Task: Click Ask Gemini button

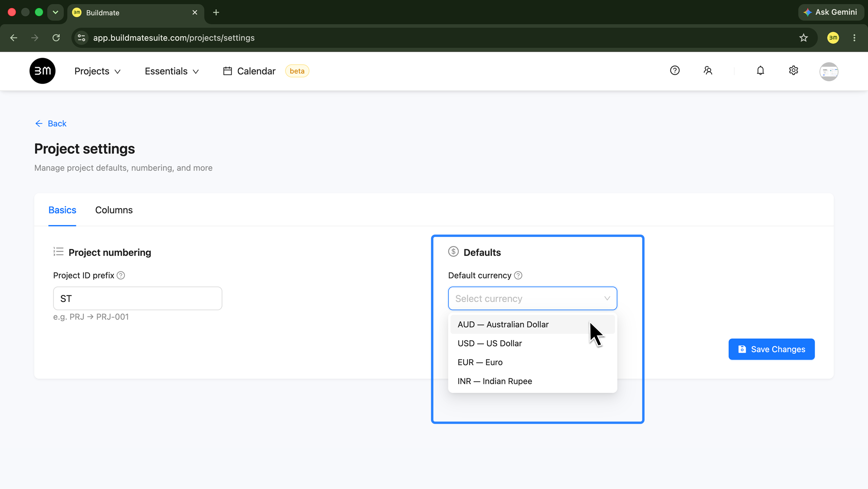Action: pos(831,12)
